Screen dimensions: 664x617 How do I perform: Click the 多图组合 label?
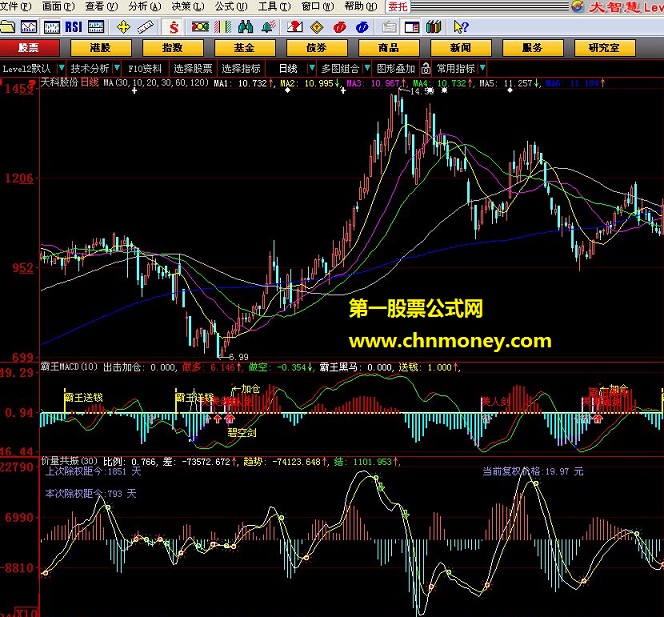click(340, 68)
